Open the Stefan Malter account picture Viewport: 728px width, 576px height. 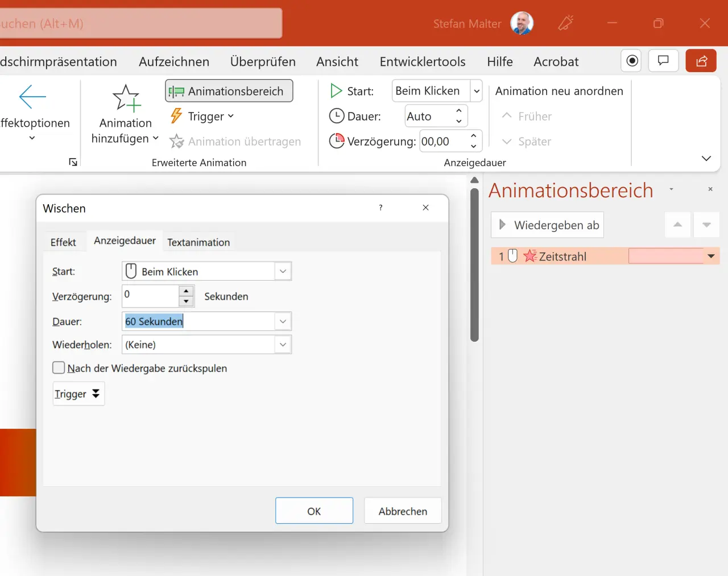click(x=522, y=23)
